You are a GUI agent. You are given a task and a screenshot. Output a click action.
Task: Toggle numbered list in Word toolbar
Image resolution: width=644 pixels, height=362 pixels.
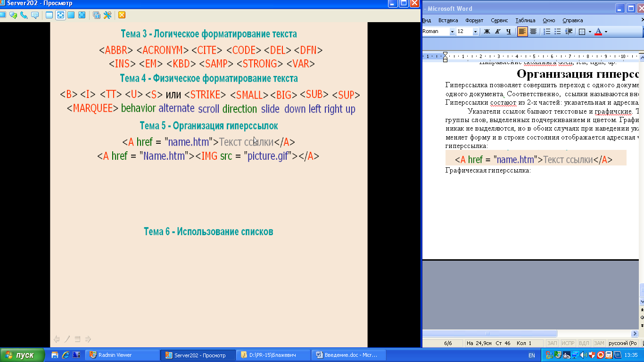[547, 32]
